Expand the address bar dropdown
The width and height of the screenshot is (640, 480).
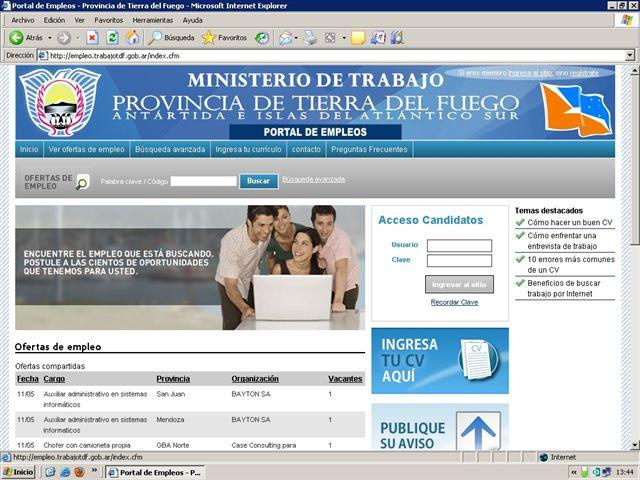[630, 56]
